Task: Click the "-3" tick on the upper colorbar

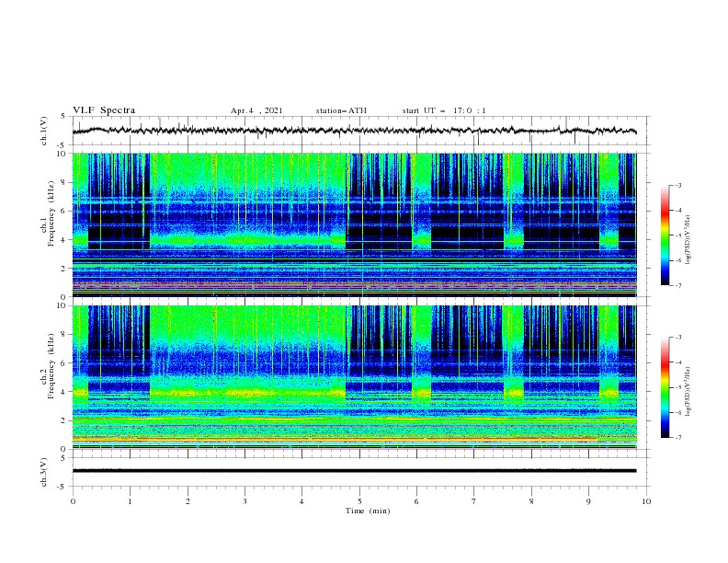Action: [677, 185]
